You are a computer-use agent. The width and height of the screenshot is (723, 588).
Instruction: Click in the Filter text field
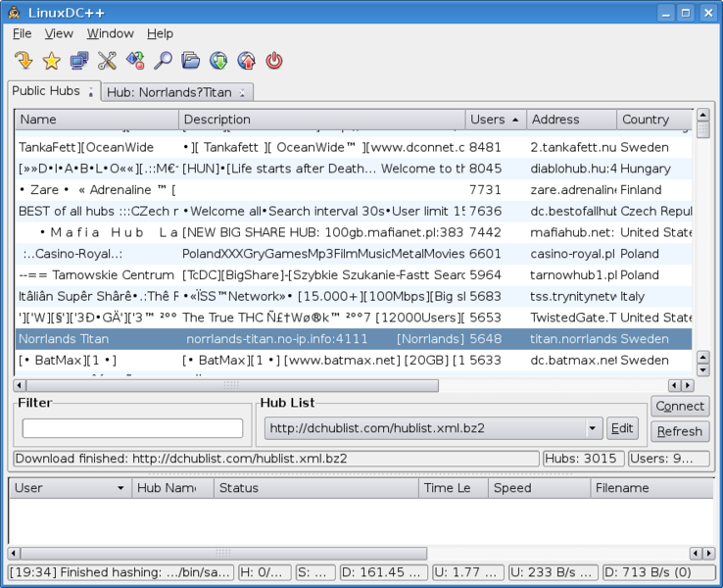point(132,428)
